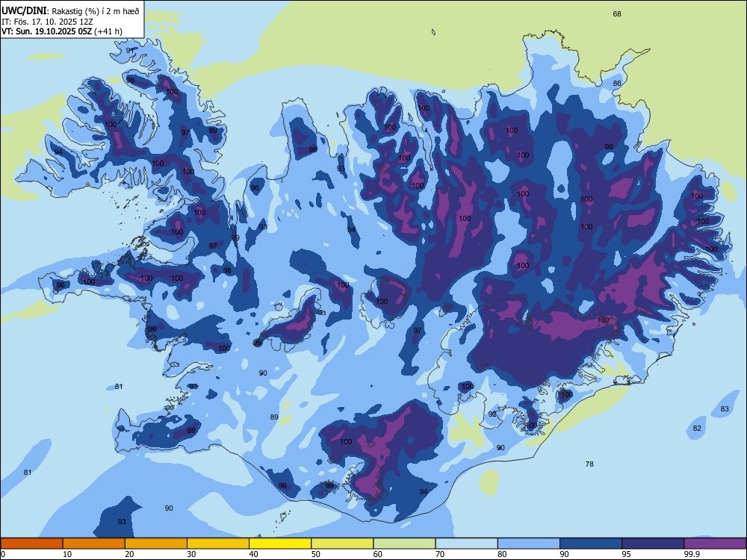
Task: Select the light blue 70–80 legend swatch
Action: pyautogui.click(x=466, y=544)
